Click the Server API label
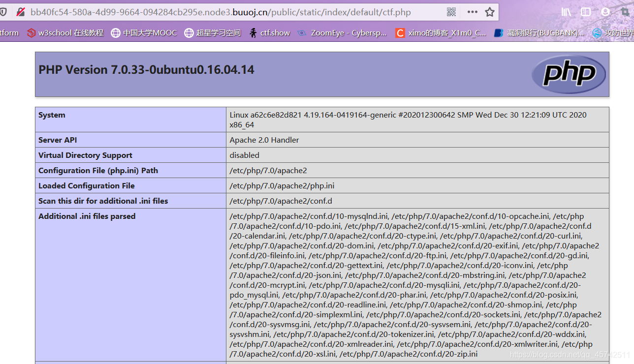 (58, 140)
